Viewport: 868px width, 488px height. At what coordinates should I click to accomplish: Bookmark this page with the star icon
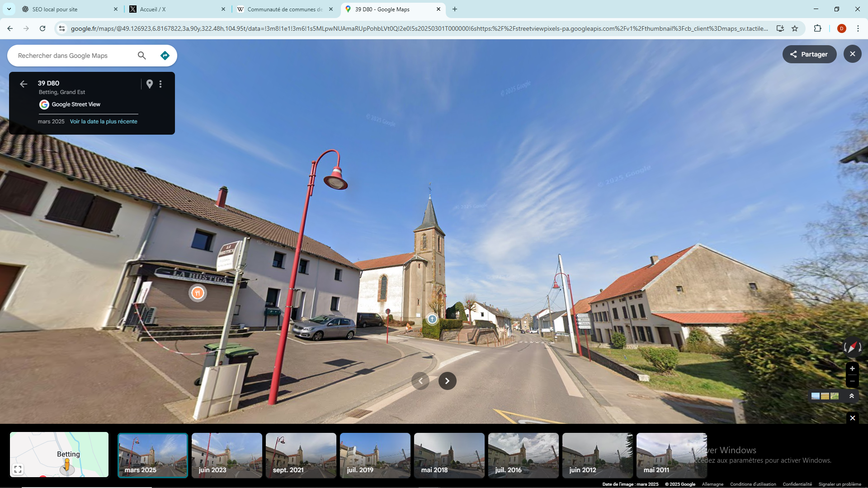tap(795, 28)
